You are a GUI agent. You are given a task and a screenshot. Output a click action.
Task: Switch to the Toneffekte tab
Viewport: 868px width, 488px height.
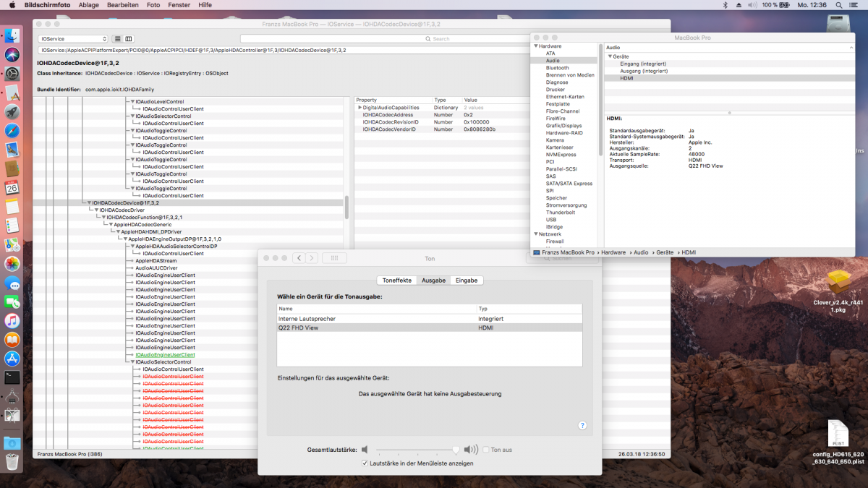pos(396,281)
